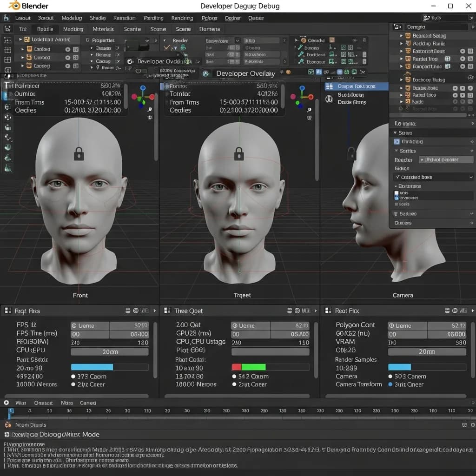Click the editor type icon of Reot Ftx panel
The image size is (476, 476).
click(328, 310)
